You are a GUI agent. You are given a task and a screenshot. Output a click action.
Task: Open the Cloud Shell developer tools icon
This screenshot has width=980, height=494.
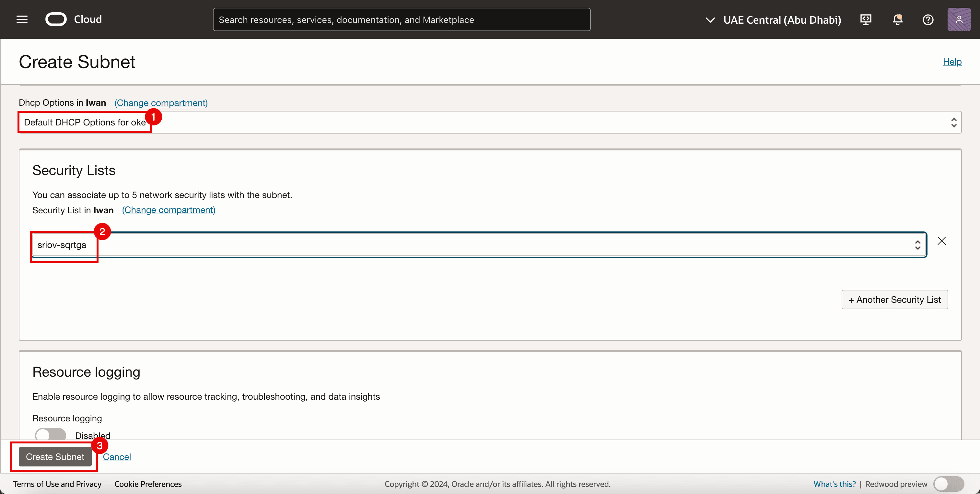click(x=866, y=19)
